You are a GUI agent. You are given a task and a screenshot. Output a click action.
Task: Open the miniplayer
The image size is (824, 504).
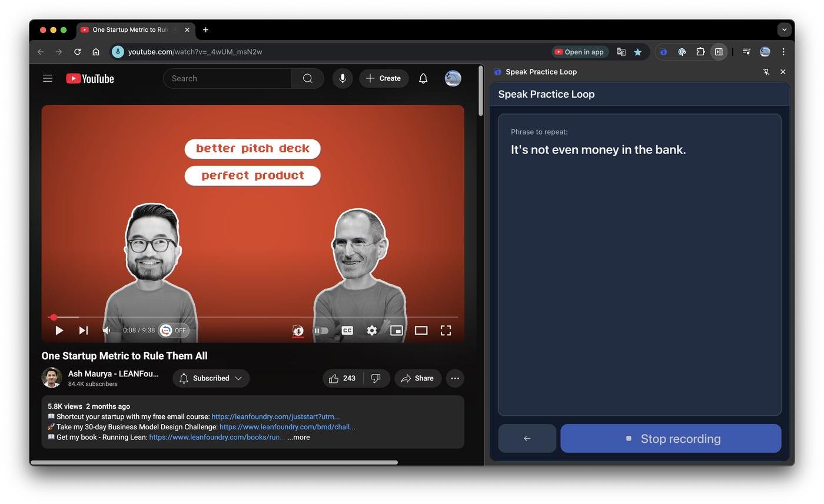point(396,331)
